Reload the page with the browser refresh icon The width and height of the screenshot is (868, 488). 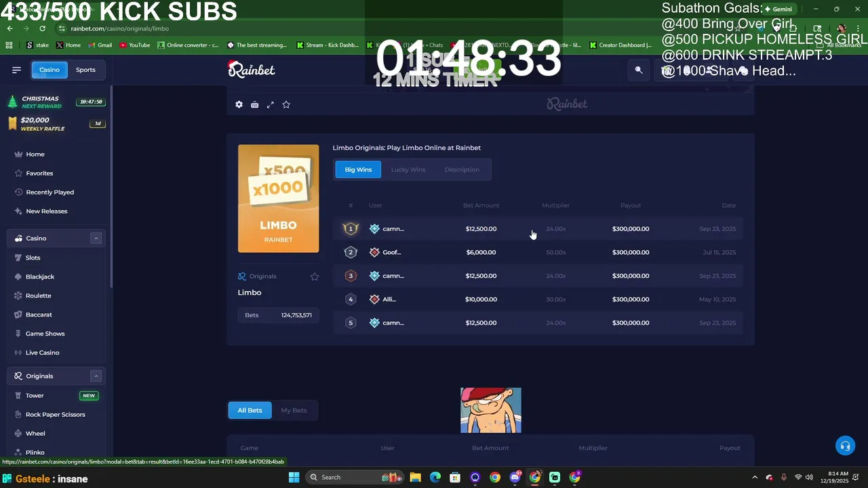pyautogui.click(x=42, y=28)
